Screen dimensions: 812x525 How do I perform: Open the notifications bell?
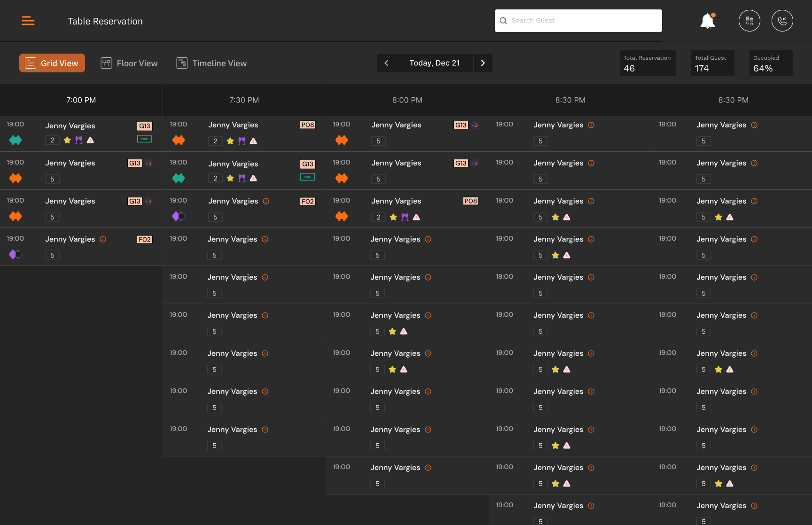click(708, 21)
